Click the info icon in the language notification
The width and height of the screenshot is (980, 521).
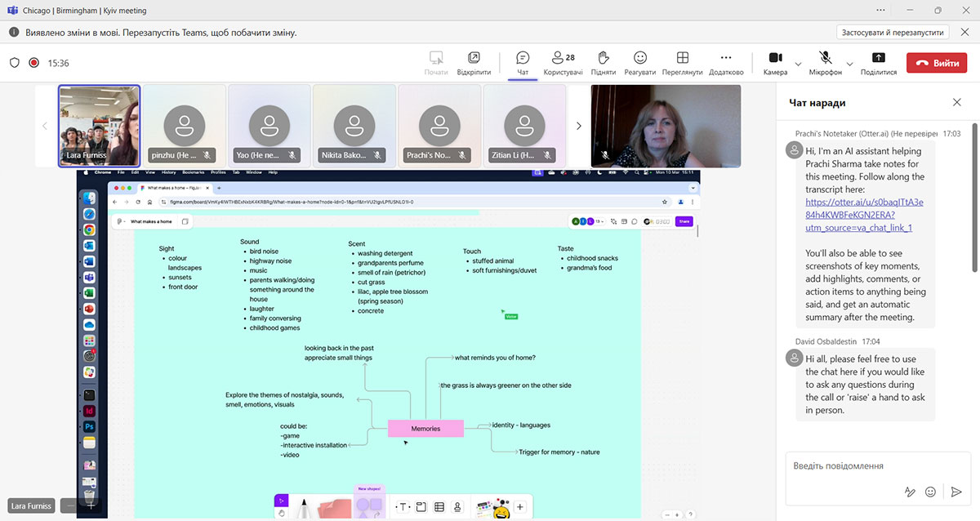(x=14, y=33)
